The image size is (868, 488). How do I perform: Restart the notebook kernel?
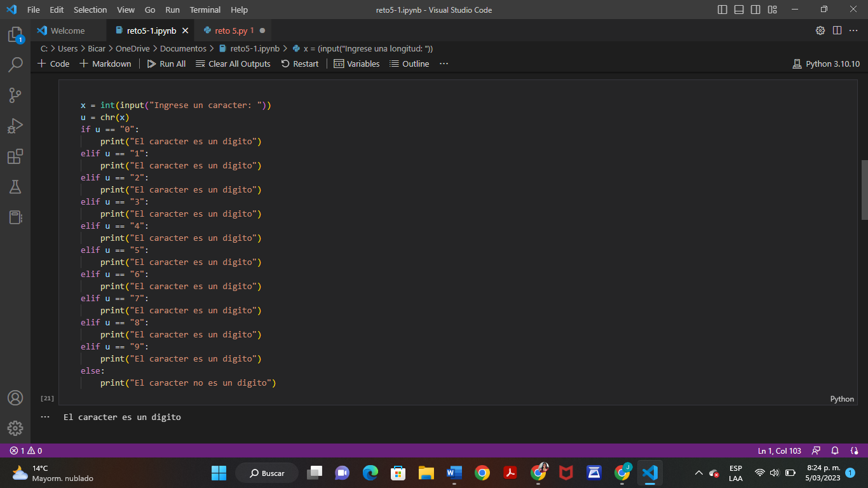[x=299, y=64]
